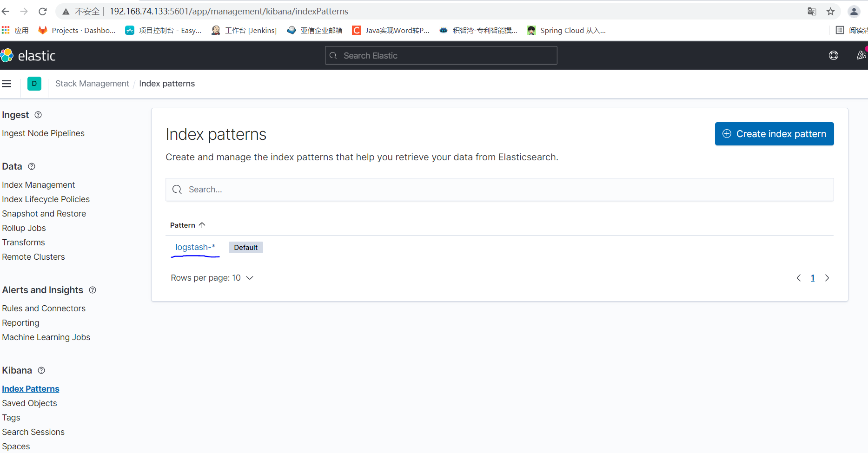Image resolution: width=868 pixels, height=453 pixels.
Task: Click the Default badge on logstash-*
Action: pyautogui.click(x=245, y=248)
